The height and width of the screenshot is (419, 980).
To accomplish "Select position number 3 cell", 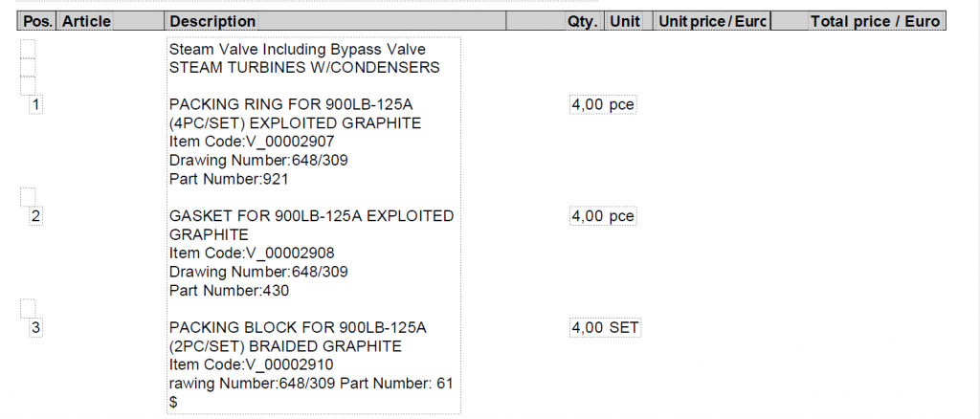I will [x=36, y=328].
